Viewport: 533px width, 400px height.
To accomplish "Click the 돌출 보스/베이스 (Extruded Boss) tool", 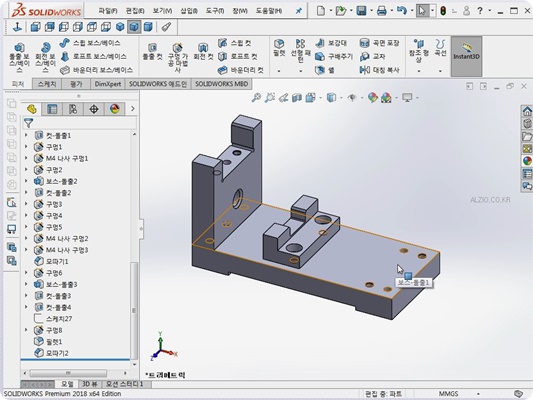I will pyautogui.click(x=19, y=57).
